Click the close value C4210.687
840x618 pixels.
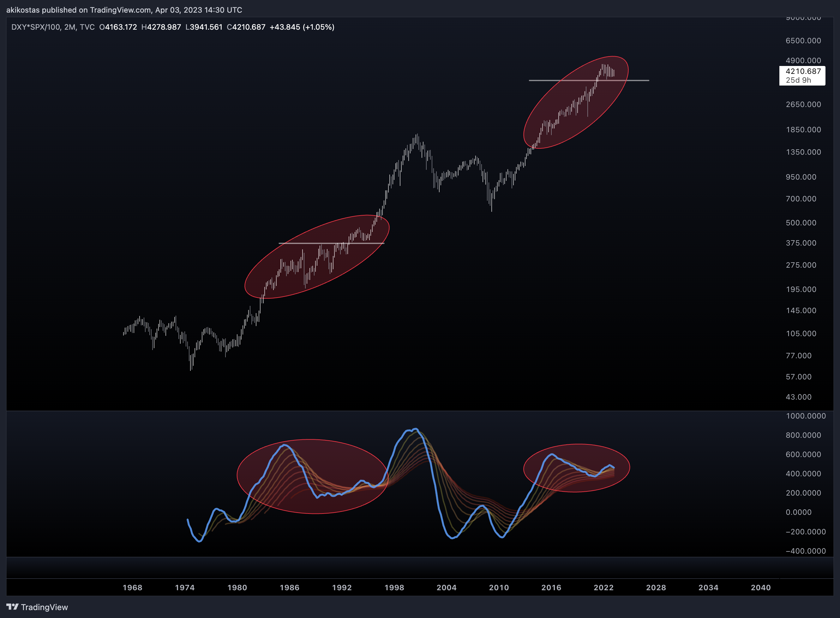tap(246, 27)
